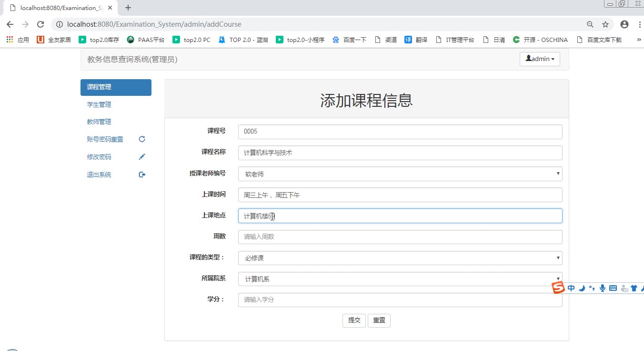Reload the page with browser refresh button
Viewport: 644px width, 351px height.
[x=40, y=24]
